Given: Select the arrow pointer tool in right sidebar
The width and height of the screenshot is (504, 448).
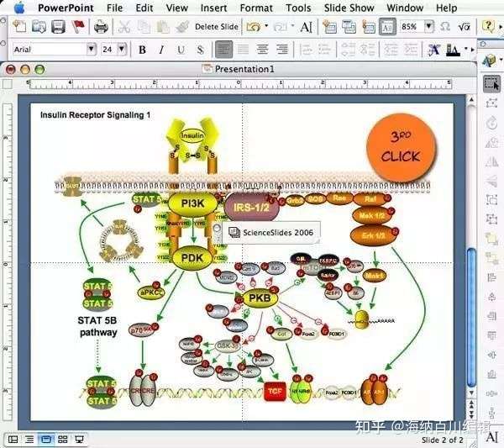Looking at the screenshot, I should tap(491, 83).
